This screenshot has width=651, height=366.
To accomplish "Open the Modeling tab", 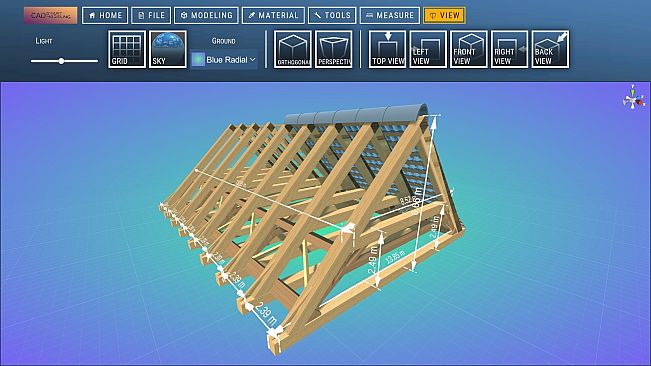I will 206,15.
